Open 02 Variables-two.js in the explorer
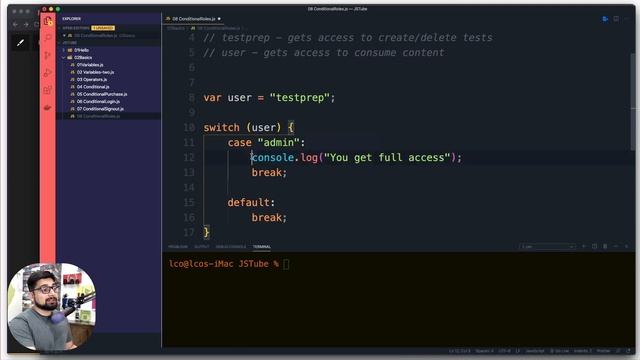640x360 pixels. pos(96,72)
